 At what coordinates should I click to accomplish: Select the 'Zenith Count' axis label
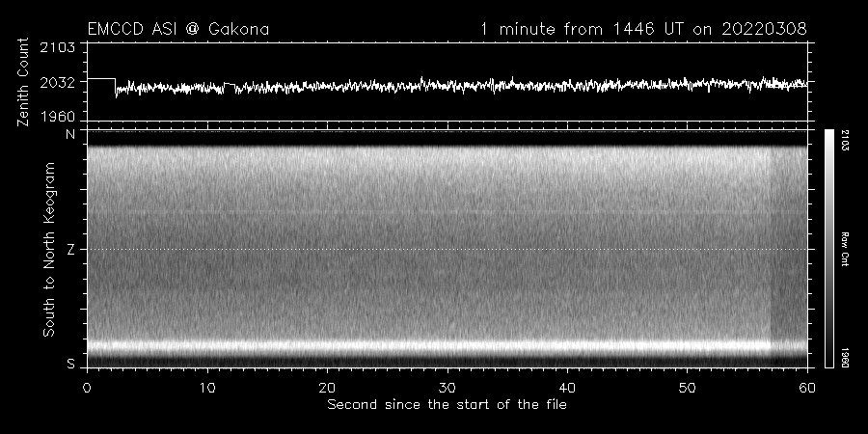click(x=23, y=82)
